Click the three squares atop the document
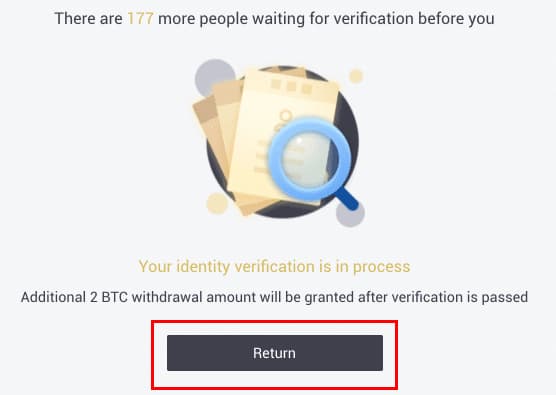Screen dimensions: 556x395 pyautogui.click(x=291, y=86)
